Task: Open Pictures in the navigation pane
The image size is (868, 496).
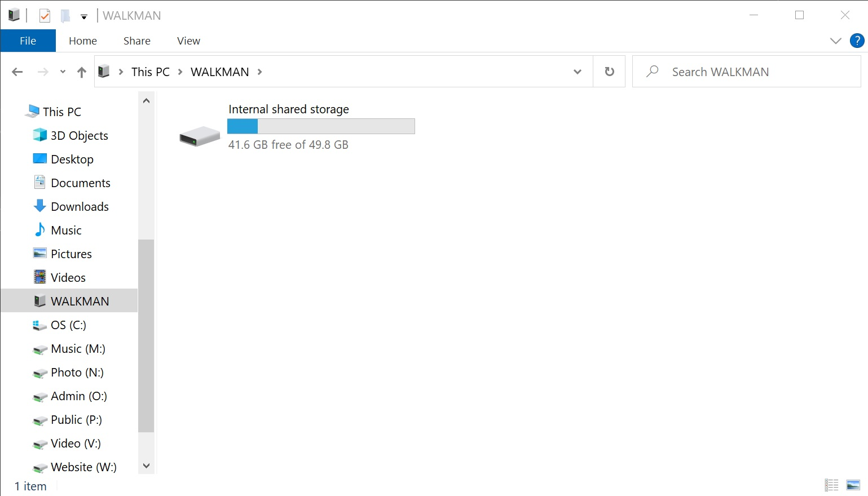Action: tap(71, 254)
